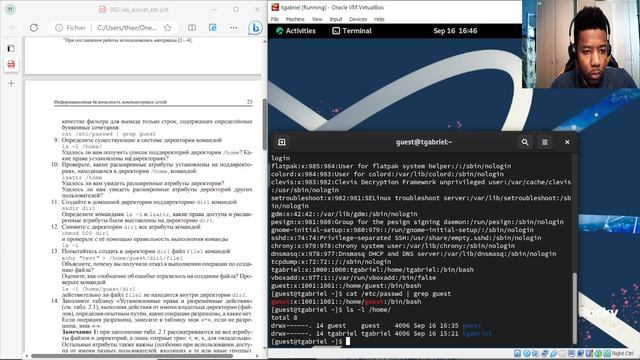Open the terminal hamburger menu
This screenshot has width=640, height=360.
pyautogui.click(x=544, y=142)
